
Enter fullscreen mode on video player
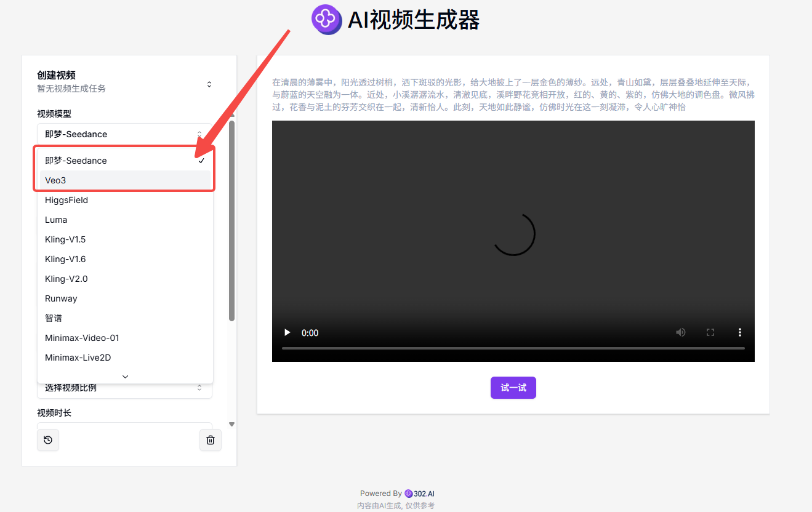coord(710,332)
